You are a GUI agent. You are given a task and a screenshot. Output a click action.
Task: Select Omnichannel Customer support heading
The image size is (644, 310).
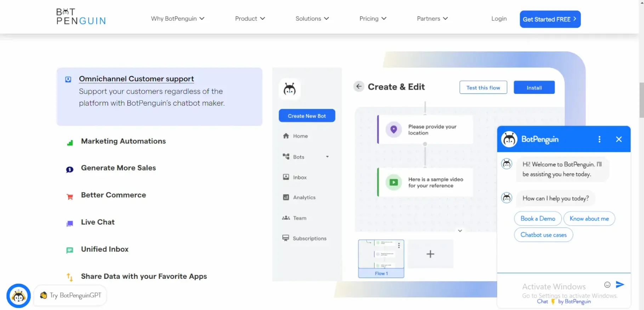point(136,79)
